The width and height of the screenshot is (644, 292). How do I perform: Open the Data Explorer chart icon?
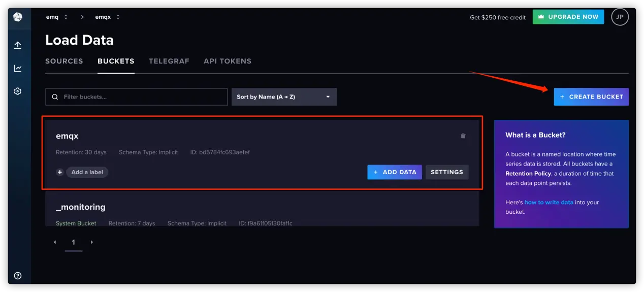tap(18, 69)
